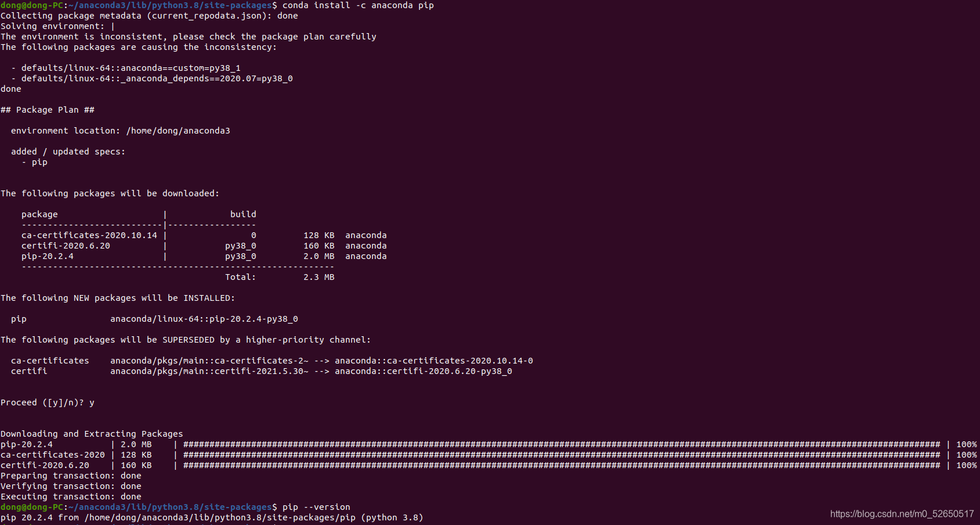The height and width of the screenshot is (525, 980).
Task: Click the 'Total:' label
Action: pyautogui.click(x=241, y=277)
